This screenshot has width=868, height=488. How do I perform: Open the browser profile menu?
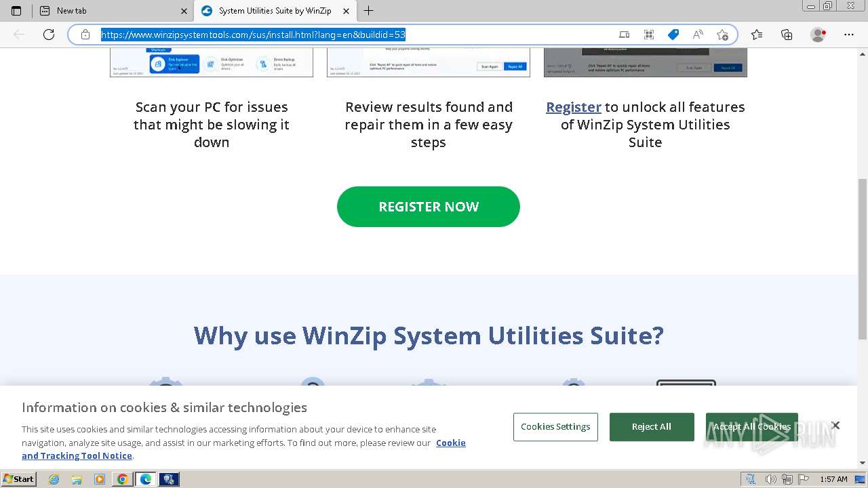coord(818,35)
